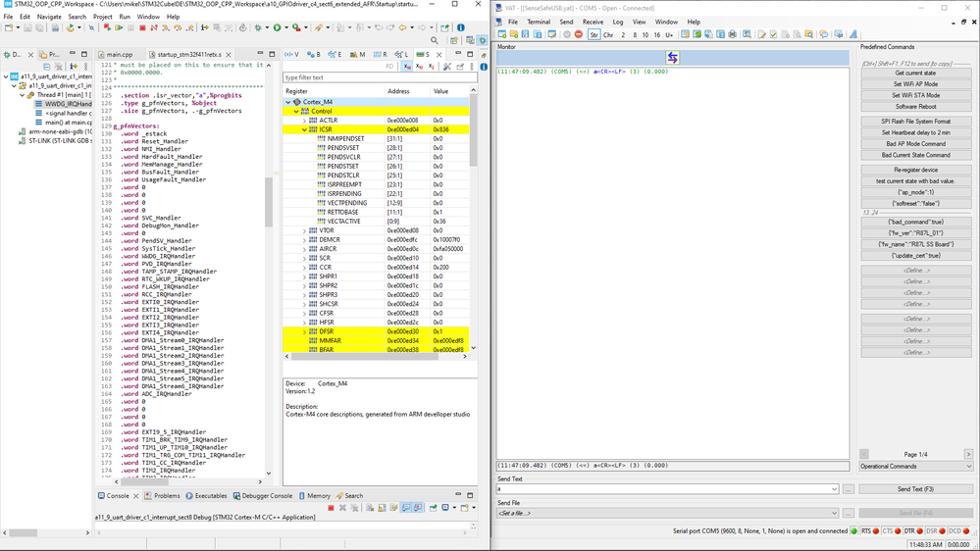
Task: Click YAT Save Terminal icon
Action: pos(525,34)
